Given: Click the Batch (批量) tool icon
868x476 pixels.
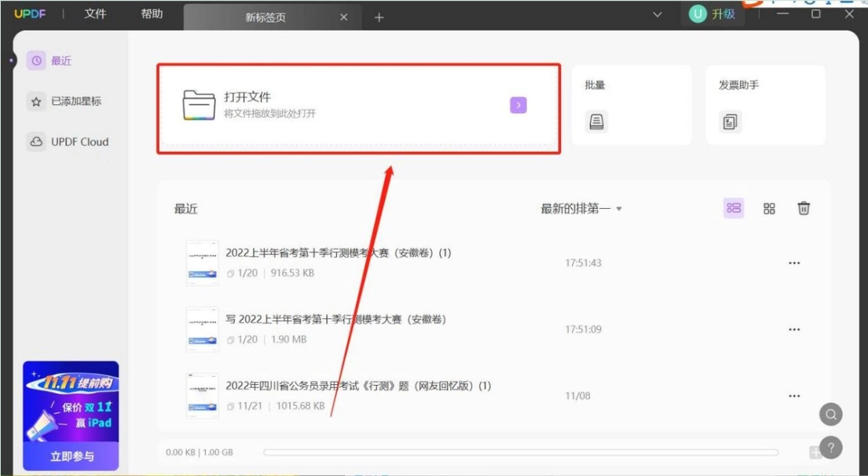Looking at the screenshot, I should pos(596,122).
